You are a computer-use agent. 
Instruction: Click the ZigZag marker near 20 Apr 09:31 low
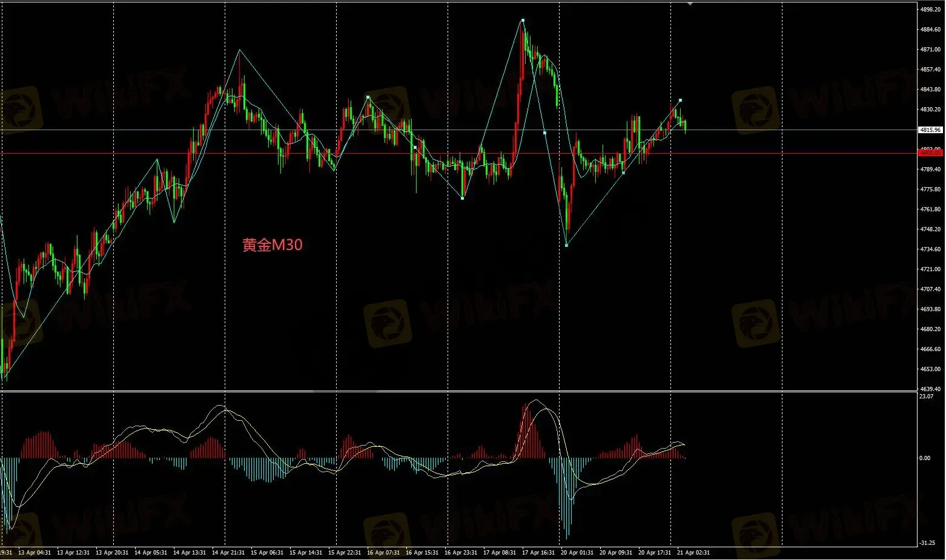[623, 173]
